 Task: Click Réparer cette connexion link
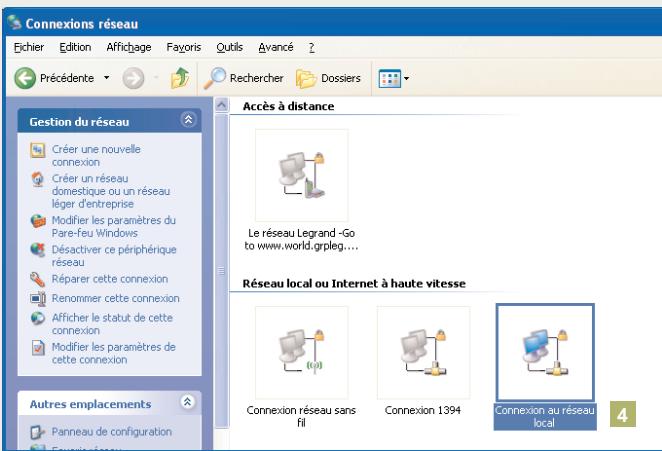click(110, 279)
